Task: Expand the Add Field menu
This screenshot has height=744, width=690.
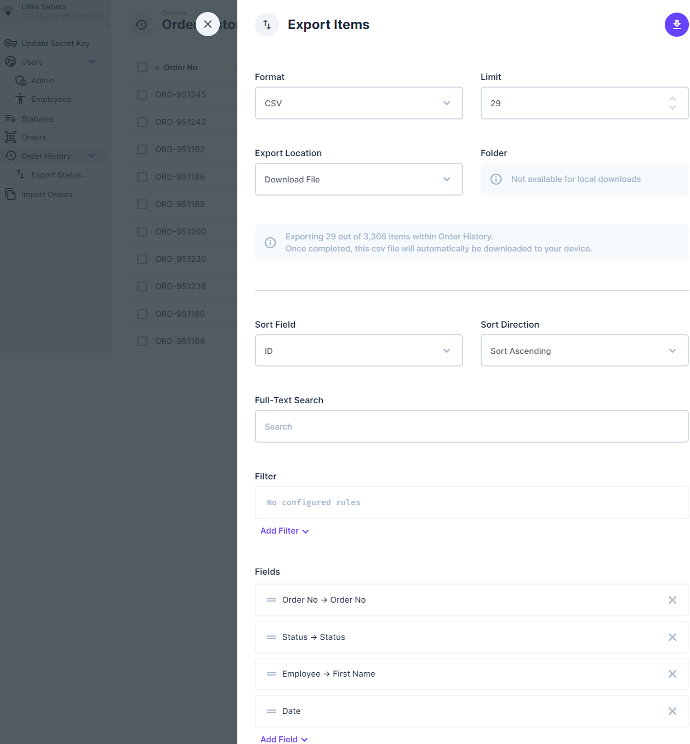Action: tap(284, 739)
